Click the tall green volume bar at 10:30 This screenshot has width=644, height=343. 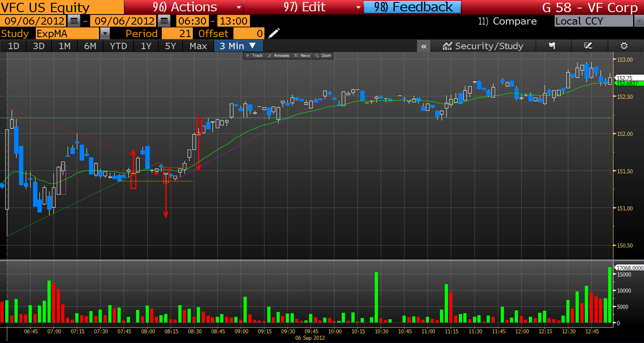pyautogui.click(x=376, y=297)
